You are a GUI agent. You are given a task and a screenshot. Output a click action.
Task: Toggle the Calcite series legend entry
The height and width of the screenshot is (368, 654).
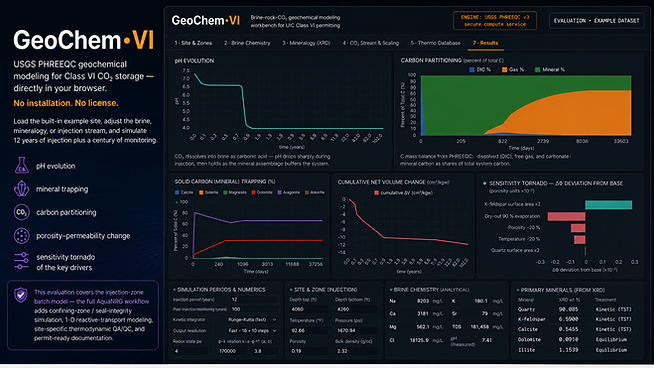pos(184,192)
